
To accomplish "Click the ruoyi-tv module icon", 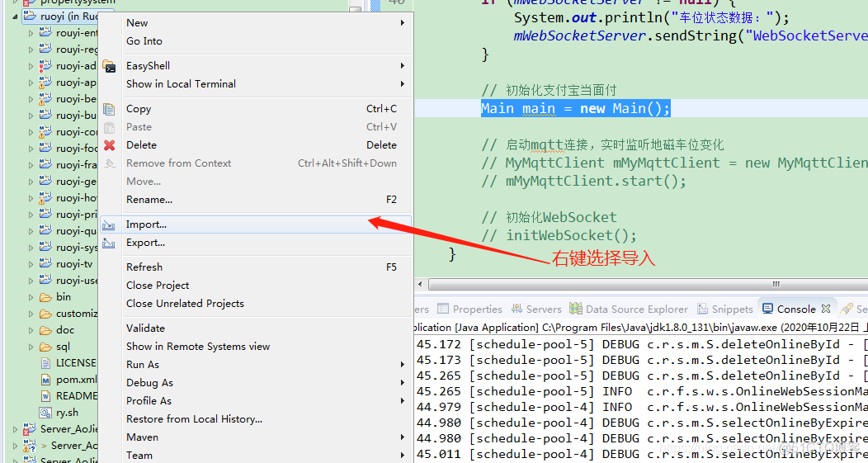I will [45, 263].
